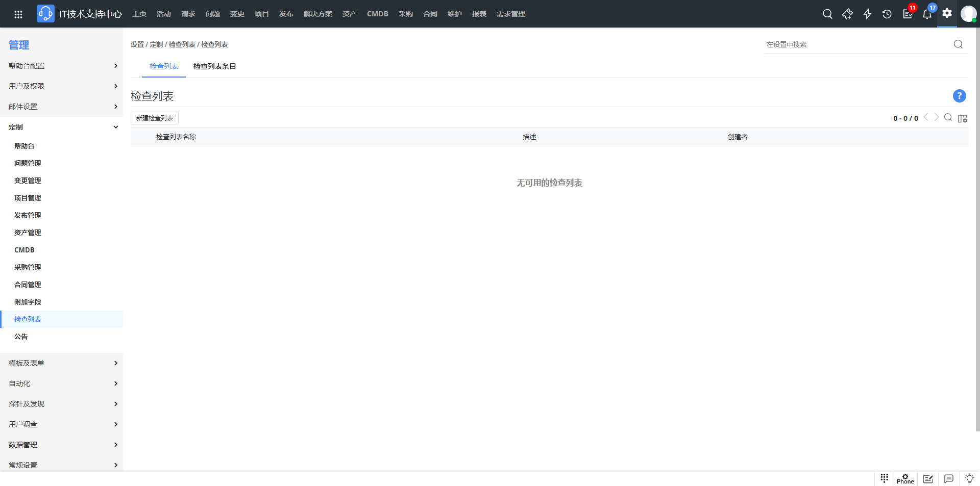This screenshot has width=980, height=486.
Task: Click 描述 column header
Action: (529, 137)
